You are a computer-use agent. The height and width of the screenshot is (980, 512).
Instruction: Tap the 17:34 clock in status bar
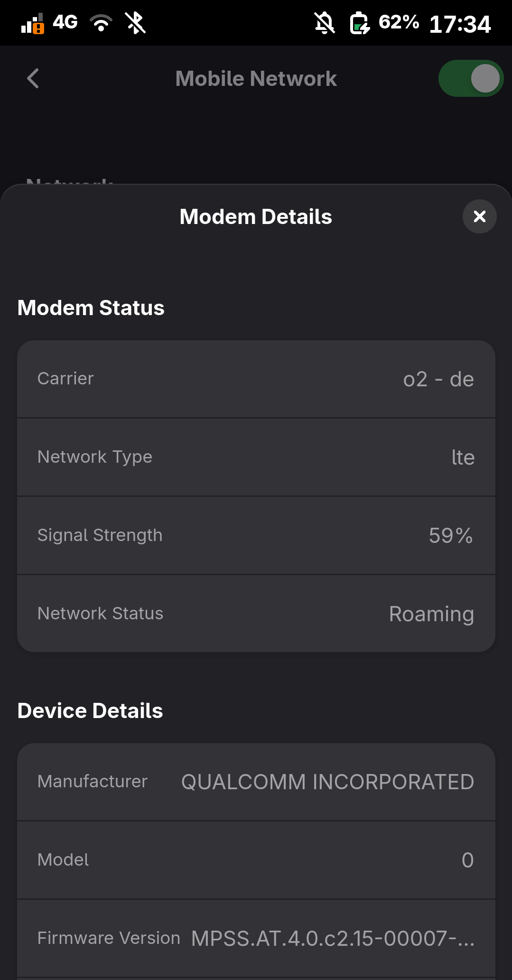[460, 24]
